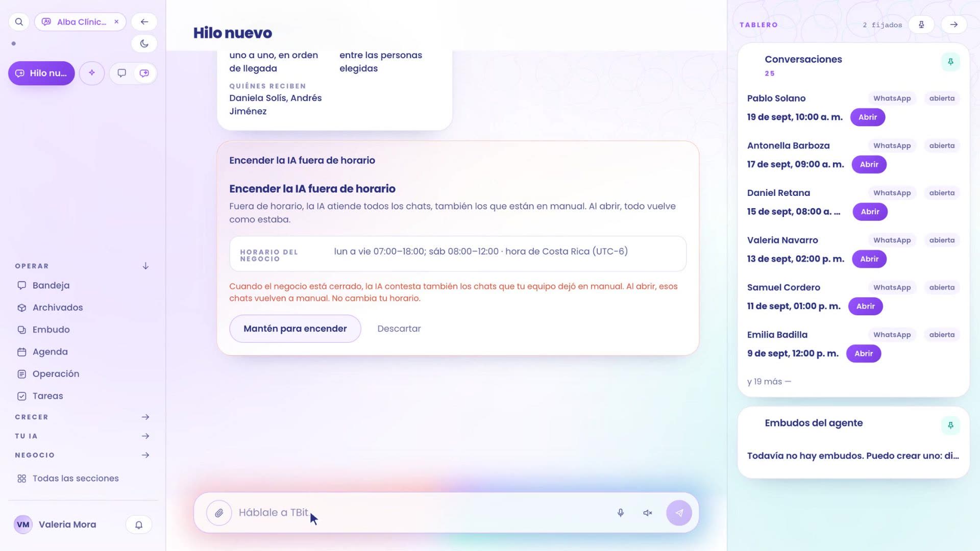The image size is (980, 551).
Task: Open Valeria Navarro conversation with Abrir
Action: pos(869,259)
